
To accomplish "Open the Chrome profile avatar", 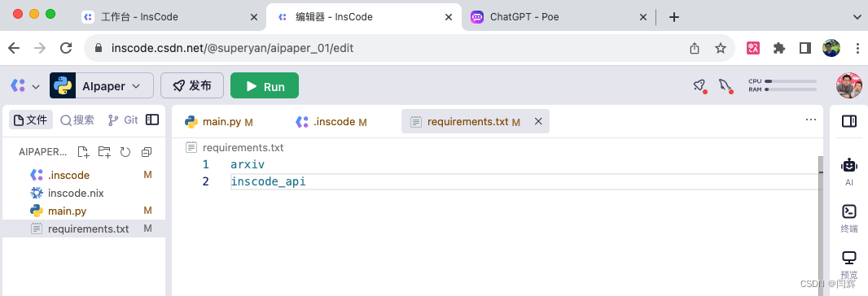I will (x=831, y=48).
